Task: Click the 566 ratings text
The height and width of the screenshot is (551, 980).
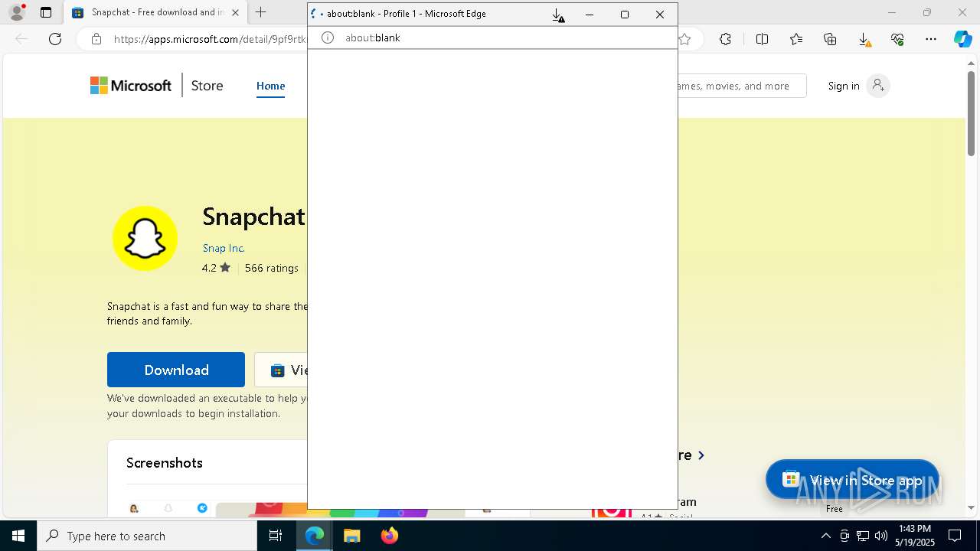Action: [x=271, y=268]
